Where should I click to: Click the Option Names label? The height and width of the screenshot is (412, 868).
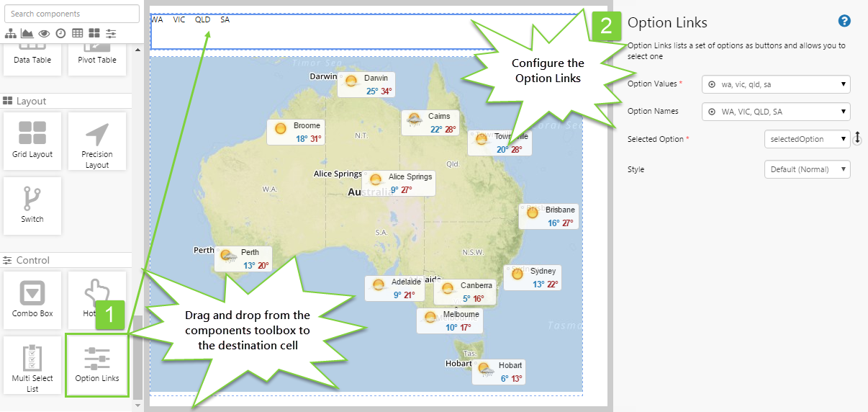(652, 112)
